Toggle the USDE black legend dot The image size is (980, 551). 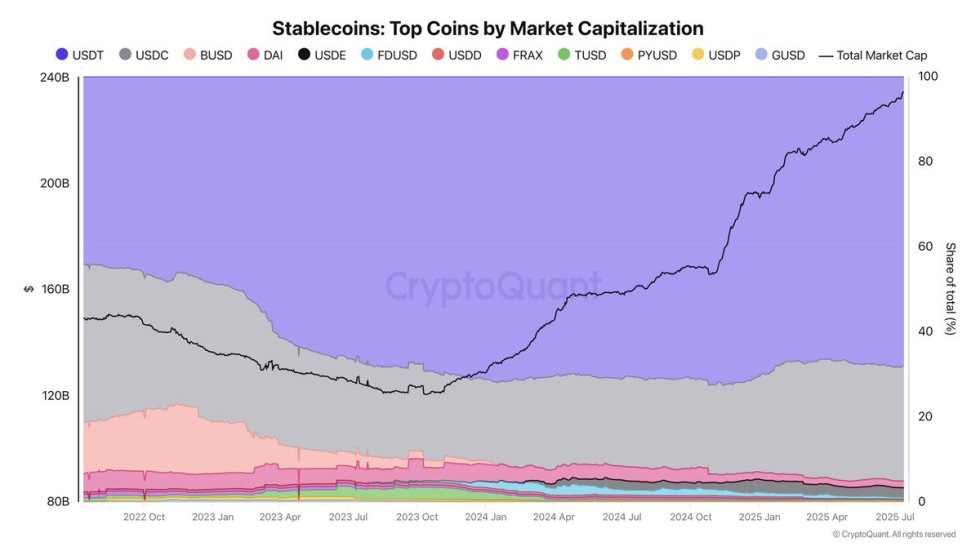(304, 55)
